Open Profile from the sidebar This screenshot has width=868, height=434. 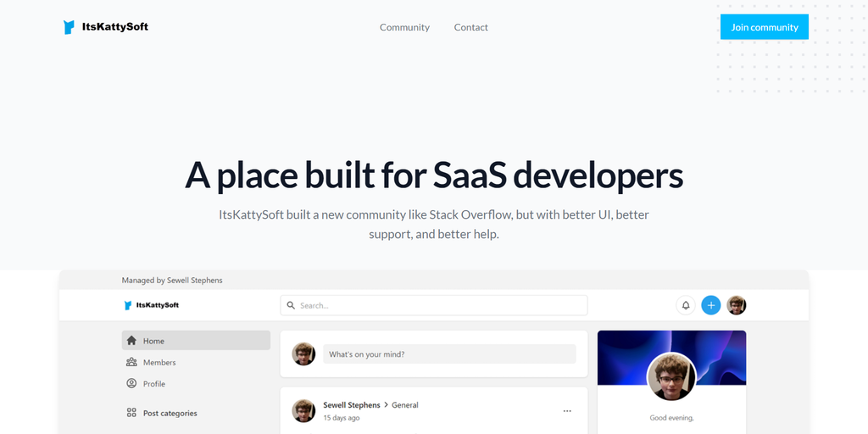pyautogui.click(x=153, y=383)
